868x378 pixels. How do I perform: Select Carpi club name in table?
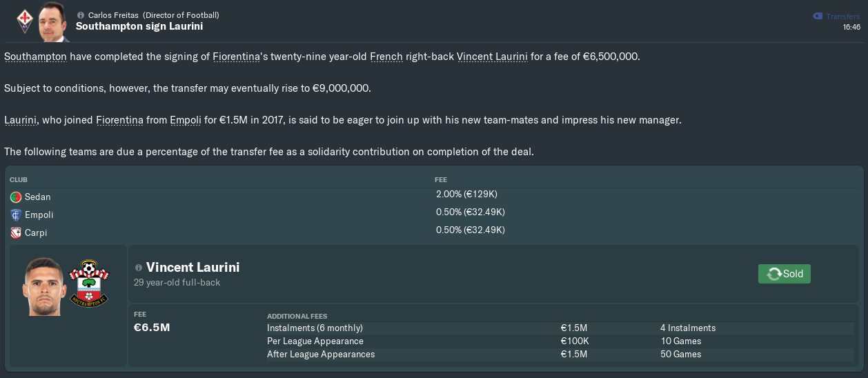[x=36, y=233]
